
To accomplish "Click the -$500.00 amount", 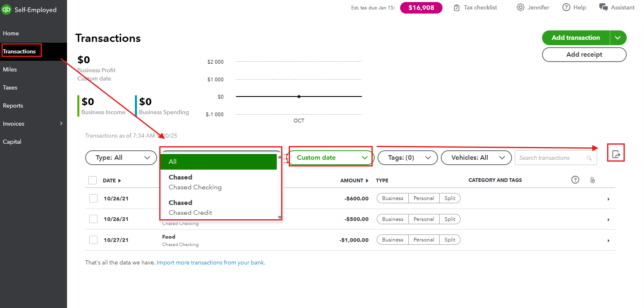I will tap(356, 219).
